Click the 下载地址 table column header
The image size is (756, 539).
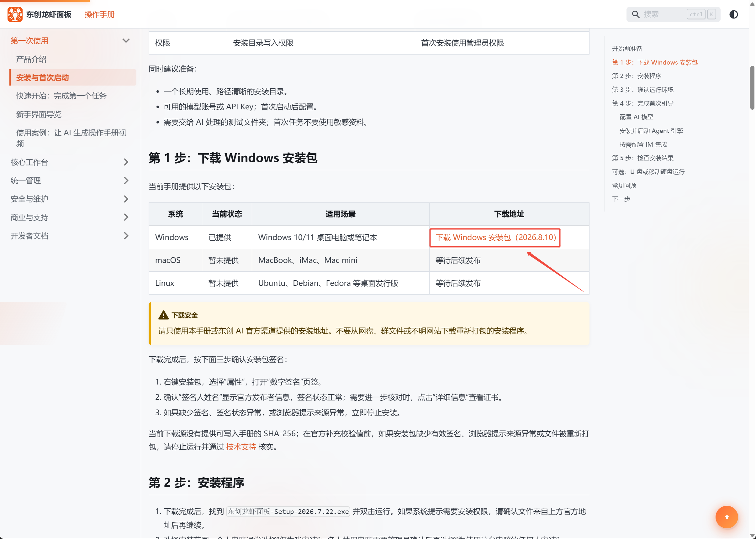pyautogui.click(x=509, y=214)
